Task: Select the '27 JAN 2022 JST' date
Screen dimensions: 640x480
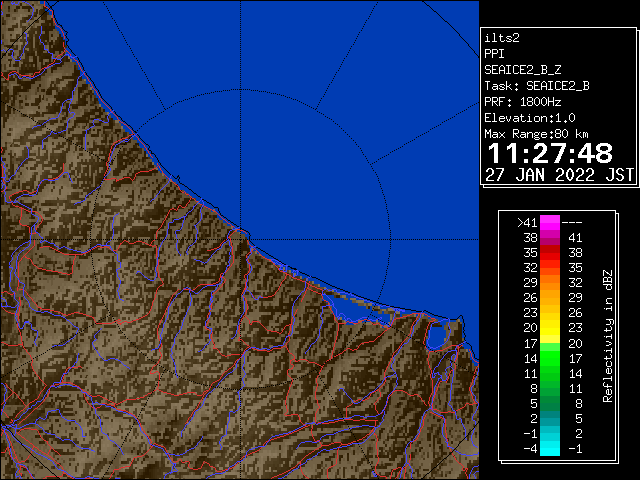Action: click(x=559, y=175)
